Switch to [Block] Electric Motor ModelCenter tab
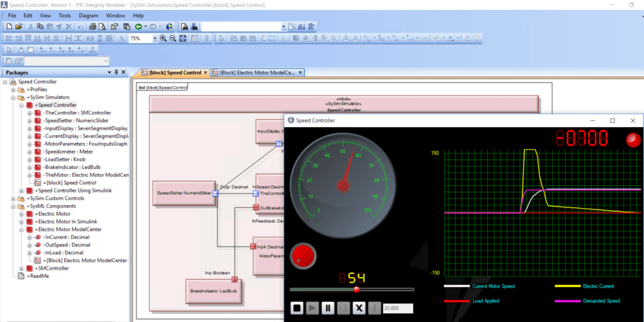Image resolution: width=644 pixels, height=322 pixels. click(x=257, y=73)
